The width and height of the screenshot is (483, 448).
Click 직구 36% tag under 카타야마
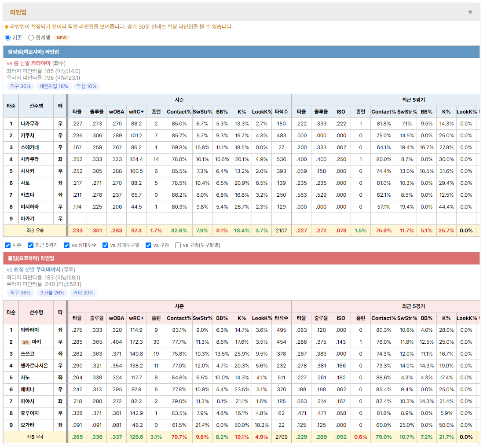point(20,86)
